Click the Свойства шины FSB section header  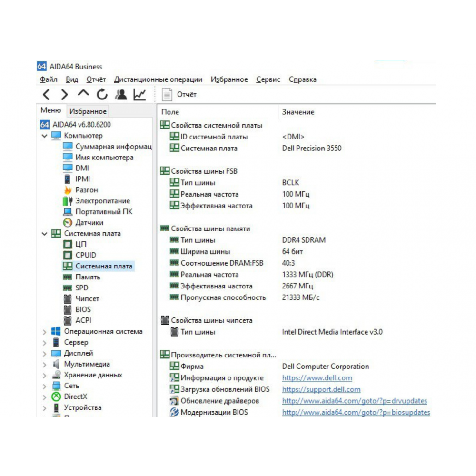199,171
